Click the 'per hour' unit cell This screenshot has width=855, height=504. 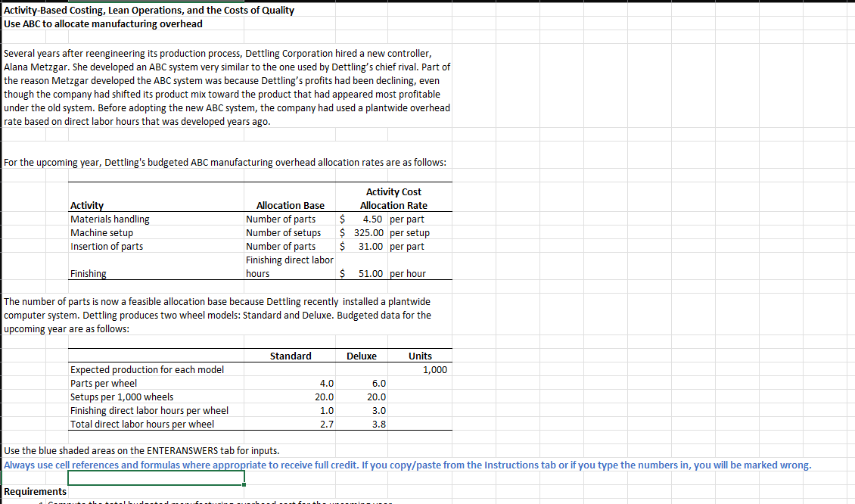tap(408, 274)
